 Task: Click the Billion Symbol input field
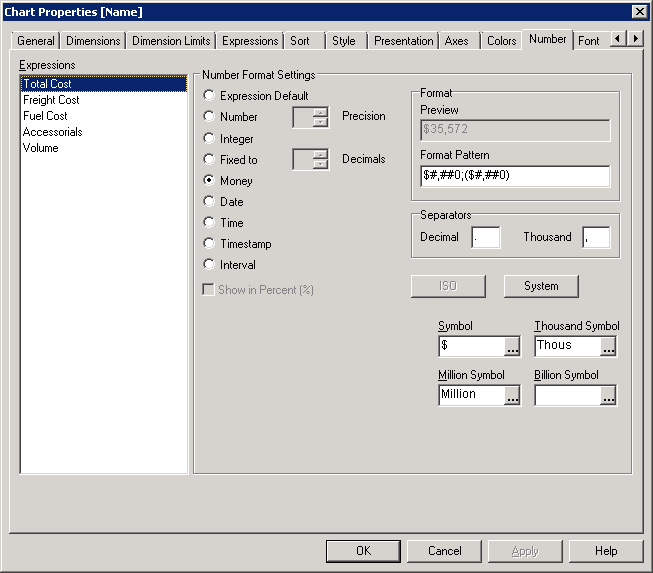click(568, 395)
